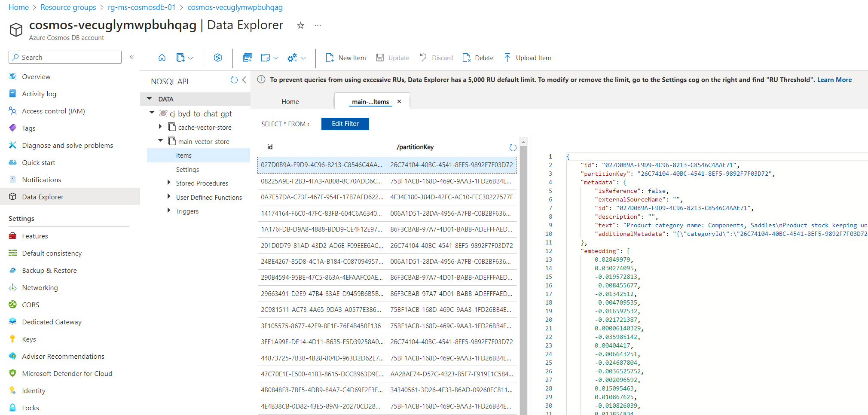
Task: Click the Data Explorer cube icon in sidebar
Action: tap(13, 197)
